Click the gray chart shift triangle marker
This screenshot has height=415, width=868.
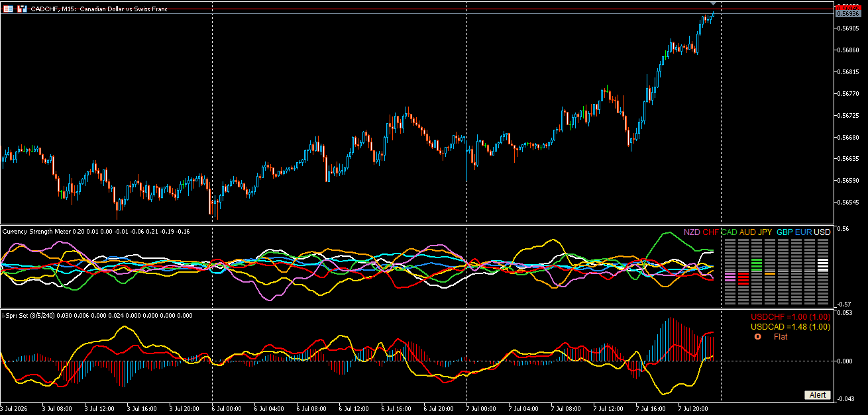pos(713,4)
